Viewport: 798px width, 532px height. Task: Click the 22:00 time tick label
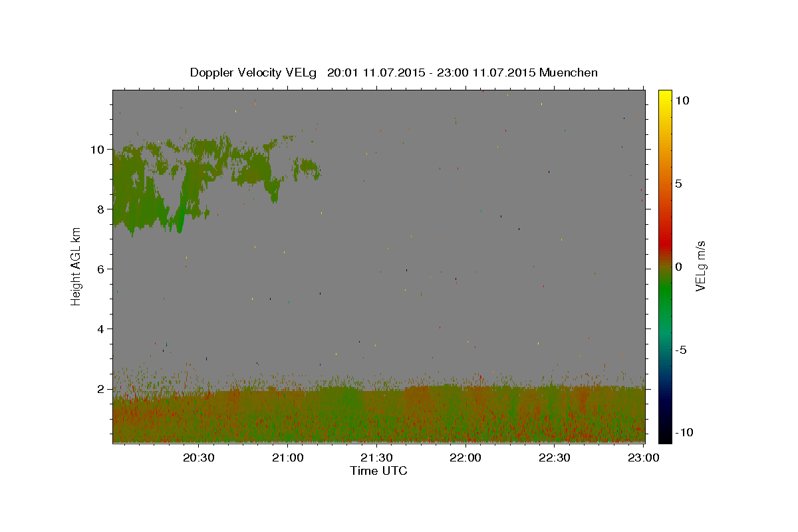[465, 458]
